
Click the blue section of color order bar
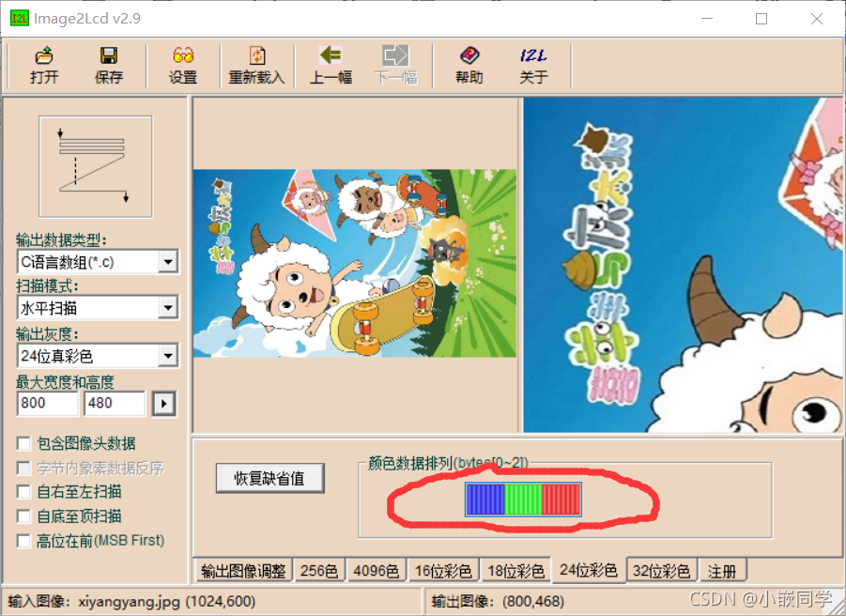485,499
